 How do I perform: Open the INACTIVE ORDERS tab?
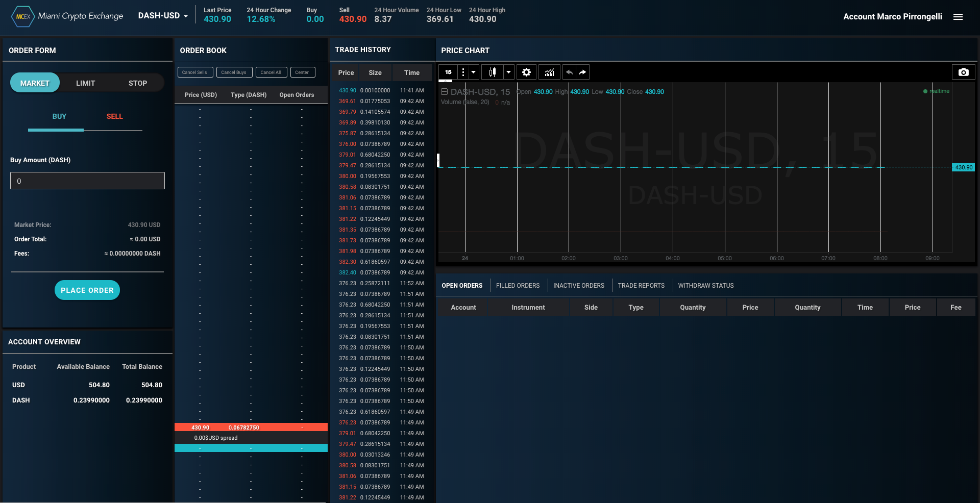pyautogui.click(x=579, y=286)
